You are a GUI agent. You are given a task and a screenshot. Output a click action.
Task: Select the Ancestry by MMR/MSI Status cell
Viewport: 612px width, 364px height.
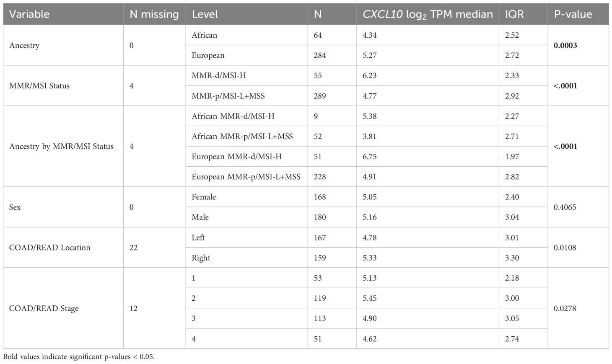(x=61, y=147)
